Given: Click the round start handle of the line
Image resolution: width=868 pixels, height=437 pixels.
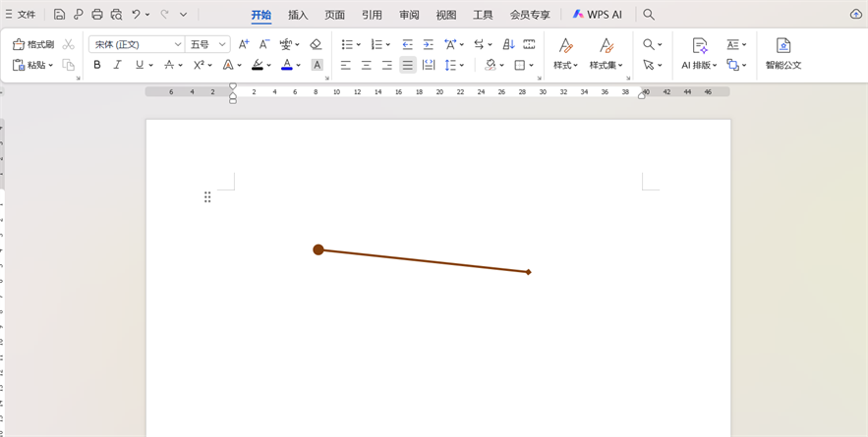Looking at the screenshot, I should [x=318, y=249].
